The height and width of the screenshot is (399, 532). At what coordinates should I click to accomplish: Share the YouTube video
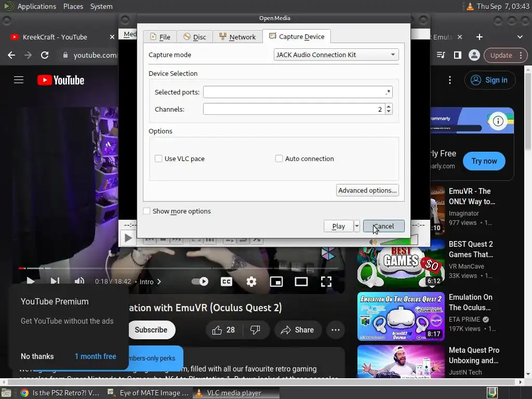click(x=298, y=330)
